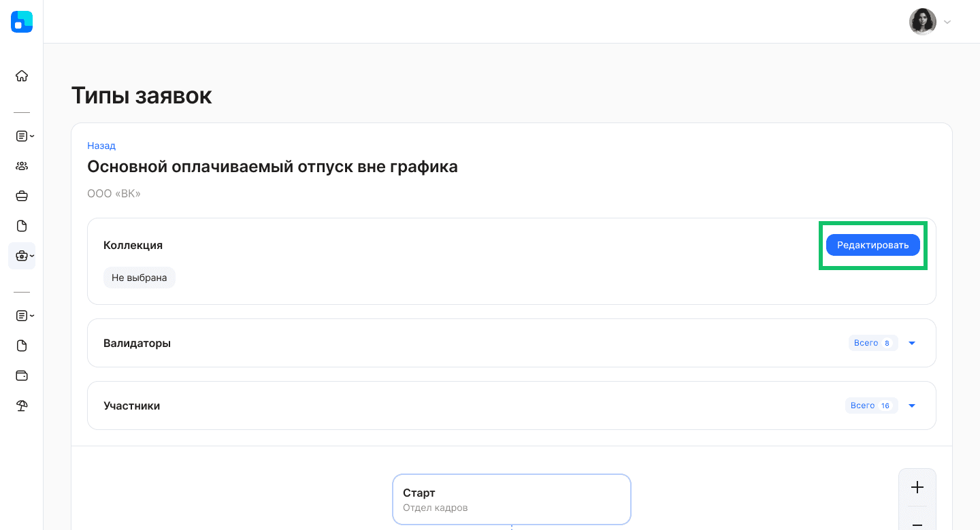The height and width of the screenshot is (530, 980).
Task: Click the Не выбрана collection chip
Action: click(x=140, y=278)
